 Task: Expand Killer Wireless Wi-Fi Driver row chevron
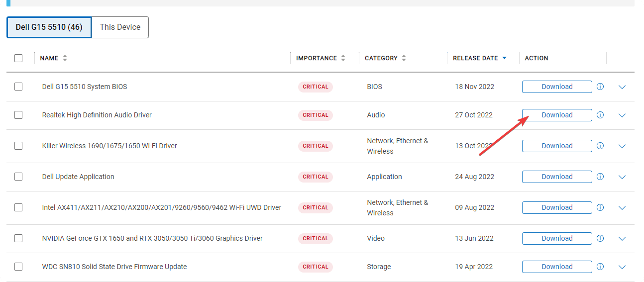[x=622, y=146]
